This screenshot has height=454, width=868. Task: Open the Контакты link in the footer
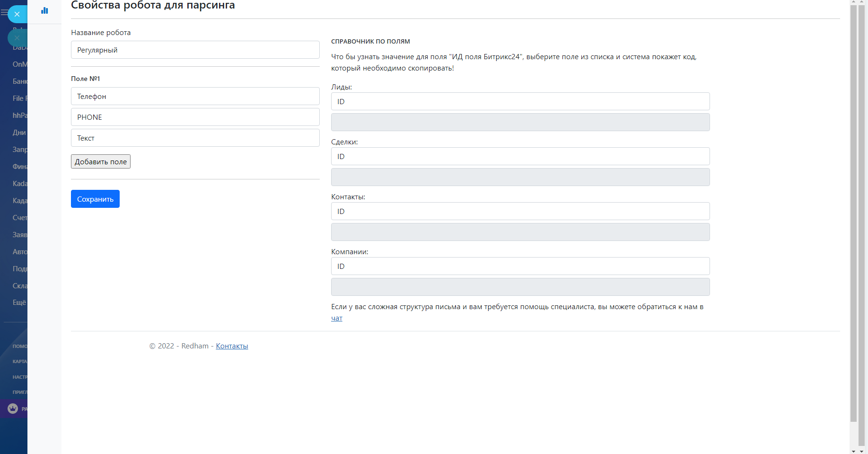tap(232, 346)
